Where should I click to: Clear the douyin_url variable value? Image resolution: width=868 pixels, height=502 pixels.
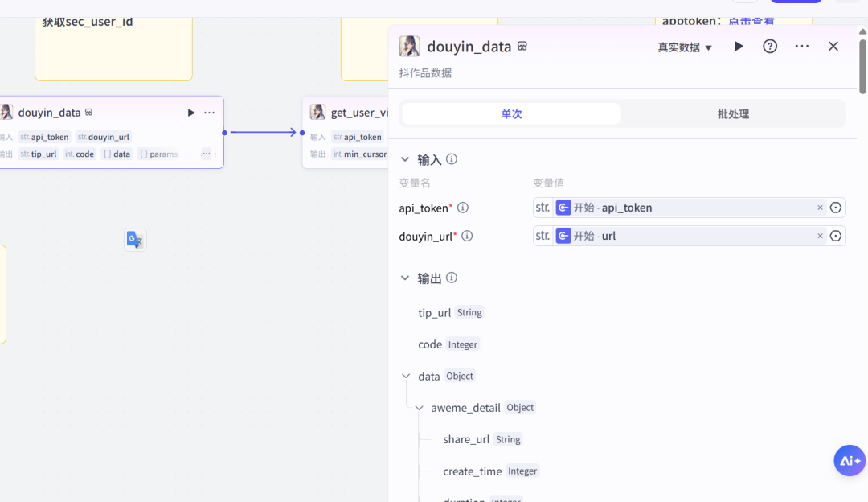pos(820,236)
